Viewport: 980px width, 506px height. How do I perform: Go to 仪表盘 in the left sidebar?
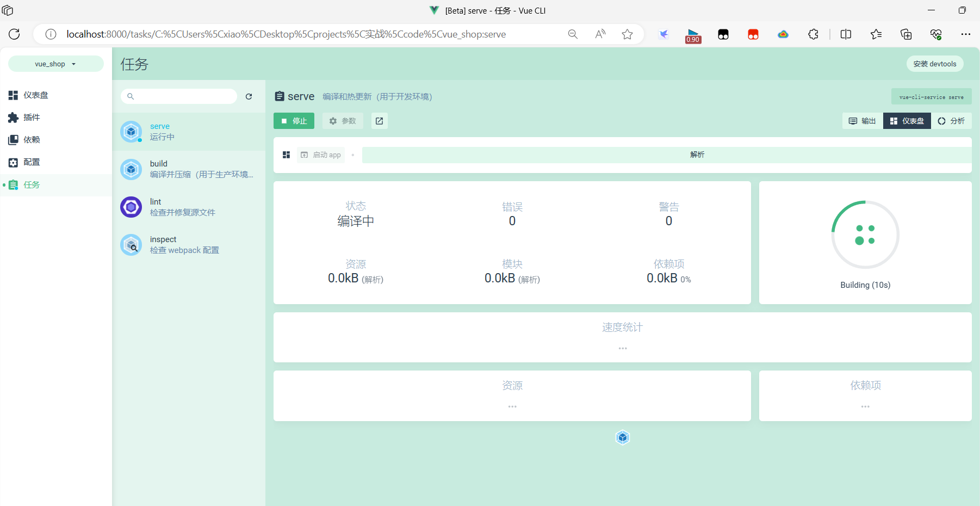pyautogui.click(x=55, y=95)
